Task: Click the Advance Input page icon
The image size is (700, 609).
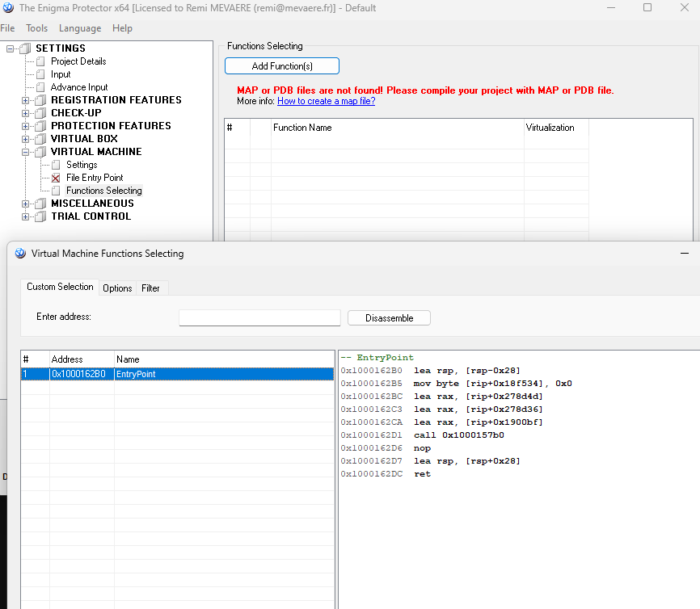Action: 40,87
